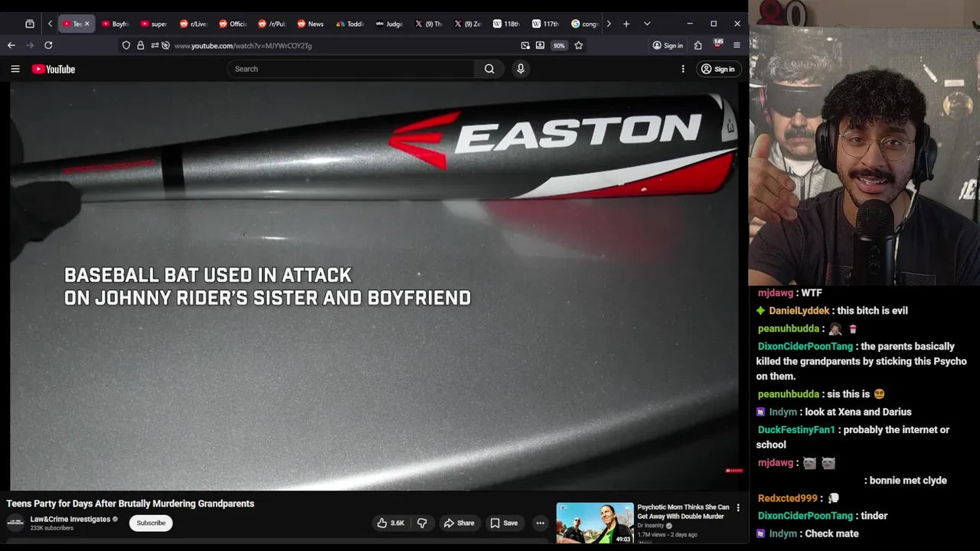This screenshot has width=980, height=551.
Task: Switch to the 'News' Reddit tab
Action: (x=311, y=24)
